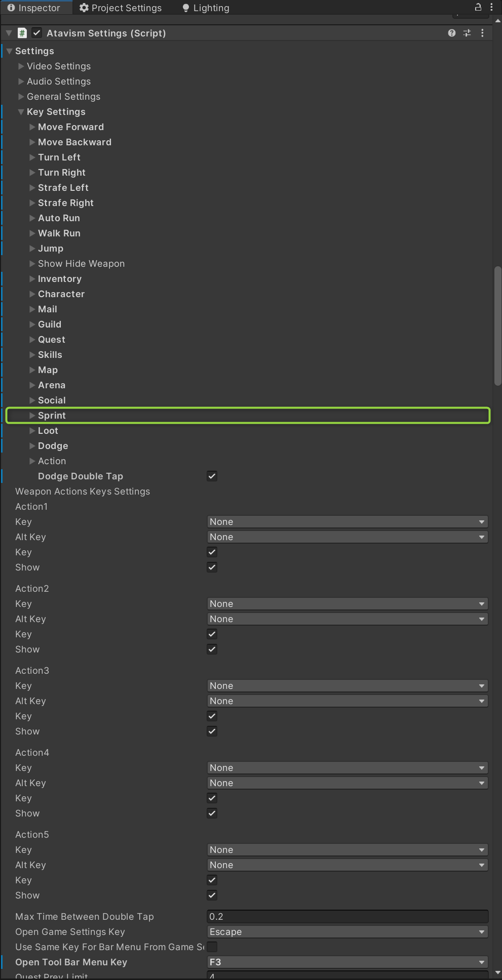The image size is (502, 980).
Task: Select the Move Forward tree item
Action: pyautogui.click(x=71, y=127)
